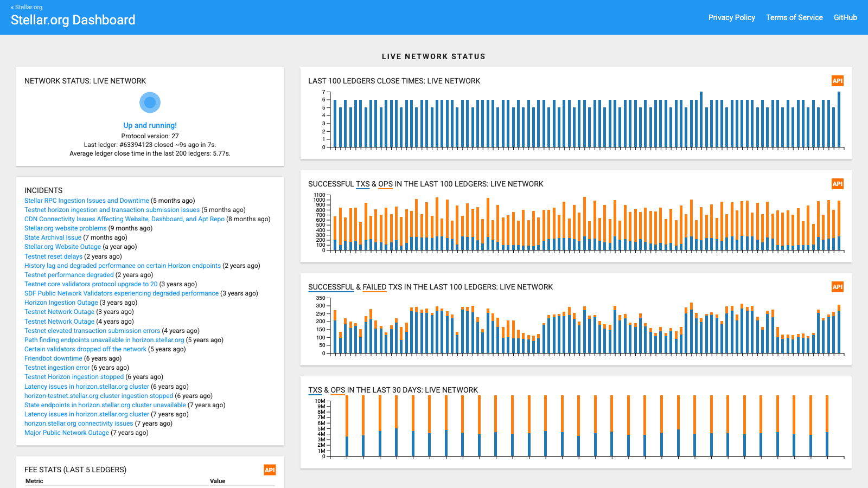Open Stellar RPC Ingestion Issues and Downtime incident

87,201
